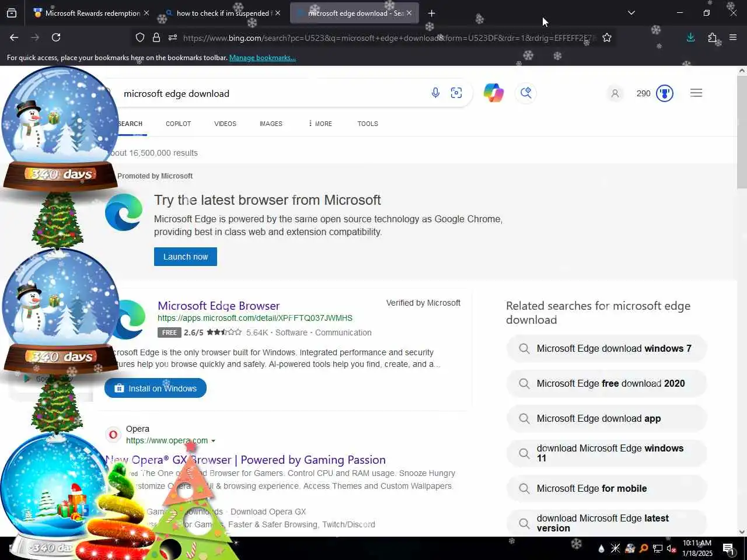Open the Firefox application menu
This screenshot has width=747, height=560.
(x=733, y=37)
